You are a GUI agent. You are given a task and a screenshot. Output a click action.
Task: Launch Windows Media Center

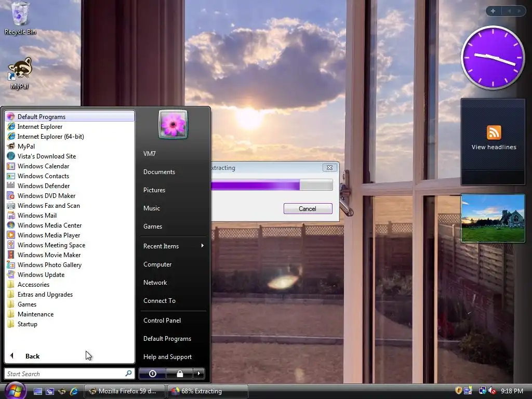[70, 225]
